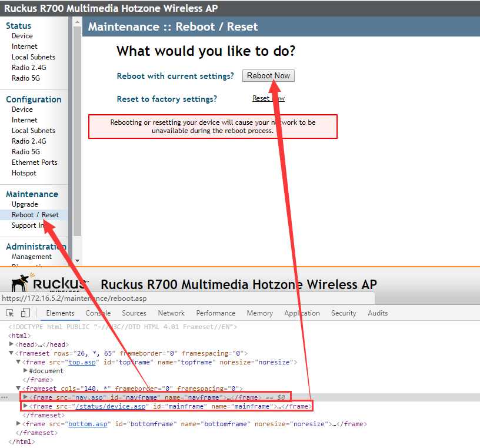Collapse the frameset rows="26, *, 65" node
The image size is (480, 448).
point(11,353)
